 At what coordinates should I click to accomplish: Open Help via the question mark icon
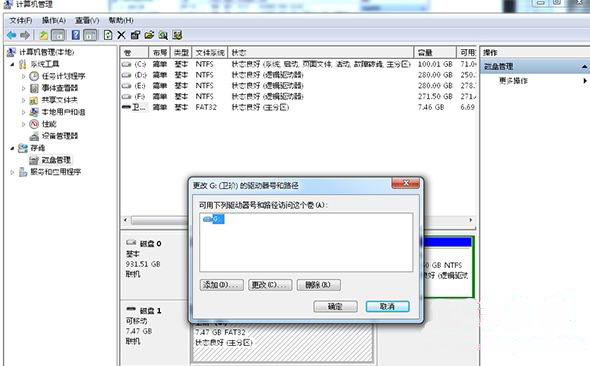[76, 35]
